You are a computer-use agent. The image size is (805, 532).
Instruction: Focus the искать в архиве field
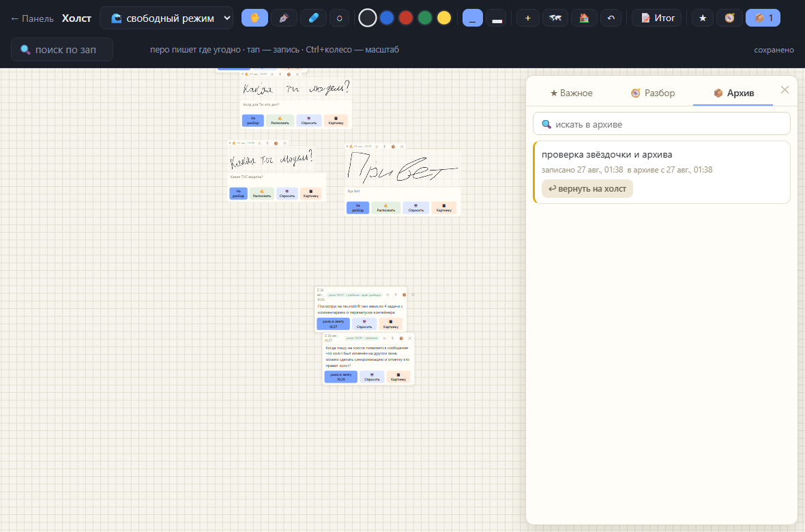661,123
